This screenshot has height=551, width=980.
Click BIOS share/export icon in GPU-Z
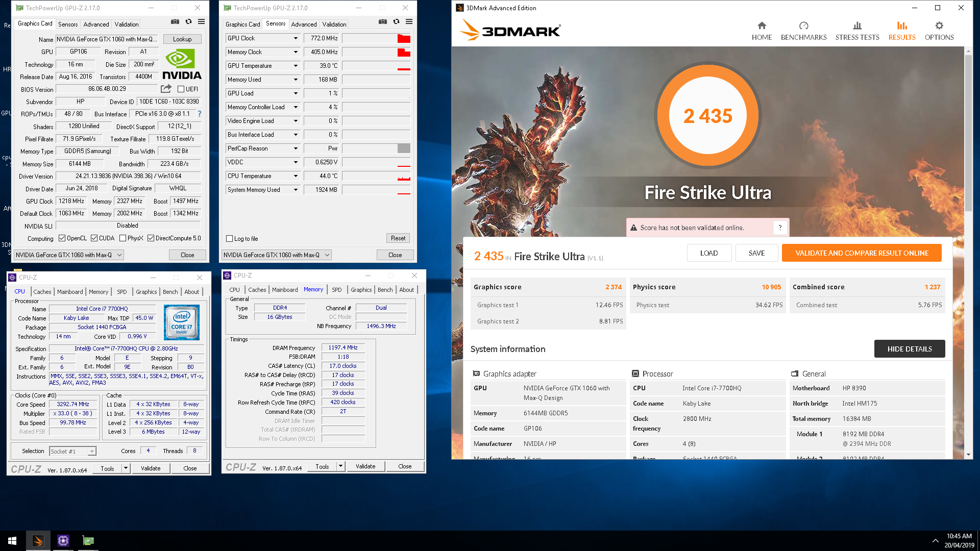tap(166, 89)
